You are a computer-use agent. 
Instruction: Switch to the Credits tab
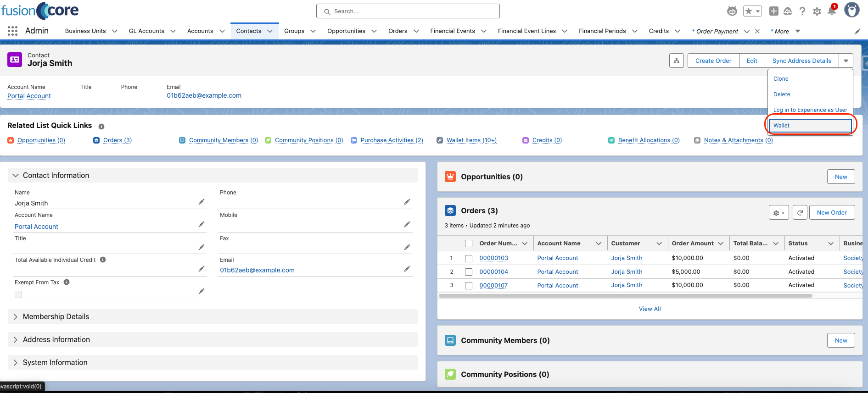pos(659,31)
